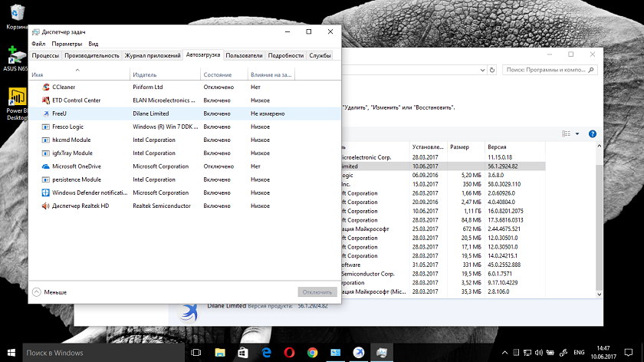
Task: Open the Параметры menu
Action: 67,44
